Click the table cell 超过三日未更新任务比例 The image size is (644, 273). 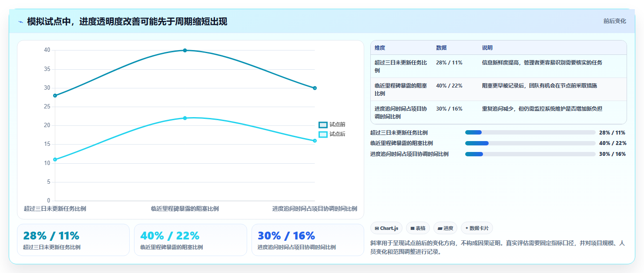401,66
